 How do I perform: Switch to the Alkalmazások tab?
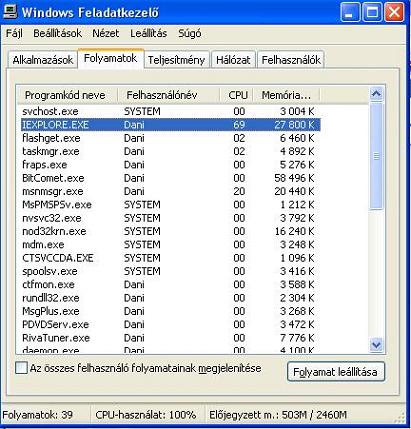(43, 60)
